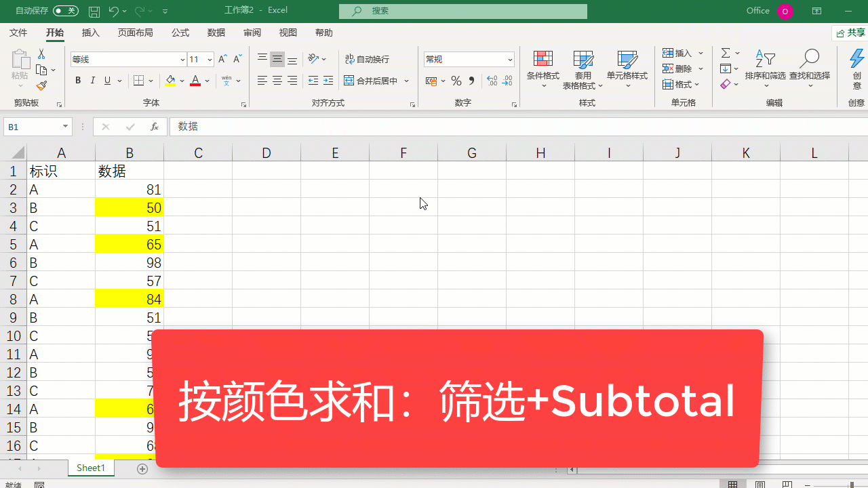The height and width of the screenshot is (488, 868).
Task: Click the 插入 insert cells button
Action: (x=683, y=53)
